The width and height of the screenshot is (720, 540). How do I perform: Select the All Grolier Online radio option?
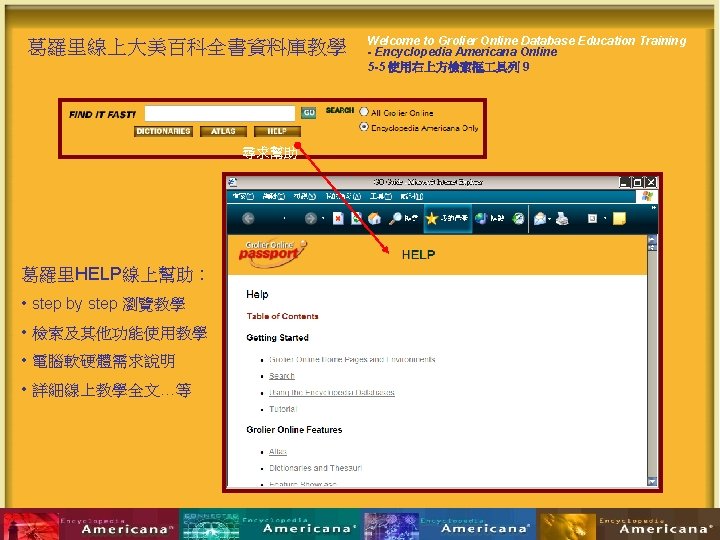(364, 112)
